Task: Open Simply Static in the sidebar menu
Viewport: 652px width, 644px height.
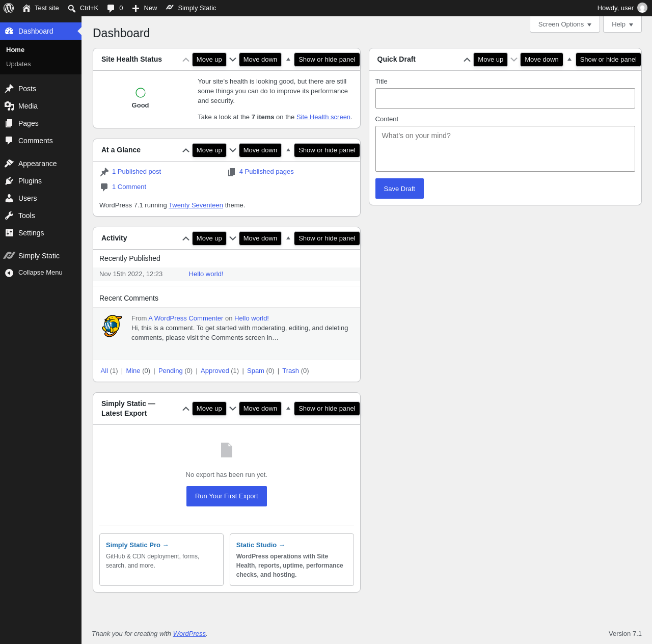Action: point(41,256)
